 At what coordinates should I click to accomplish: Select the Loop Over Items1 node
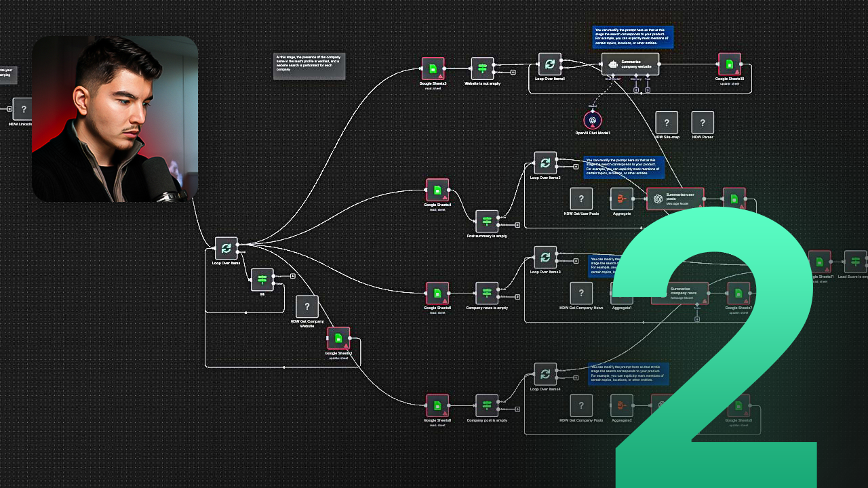point(550,64)
